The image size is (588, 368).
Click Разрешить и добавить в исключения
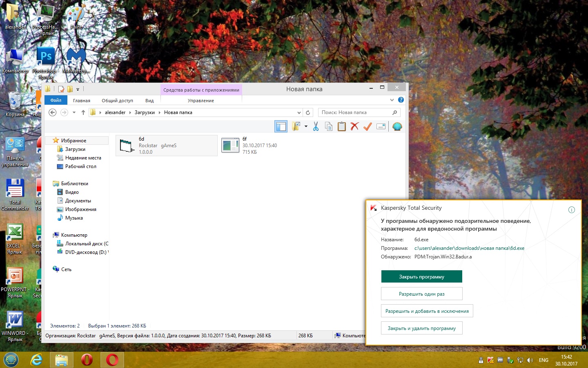pos(427,311)
